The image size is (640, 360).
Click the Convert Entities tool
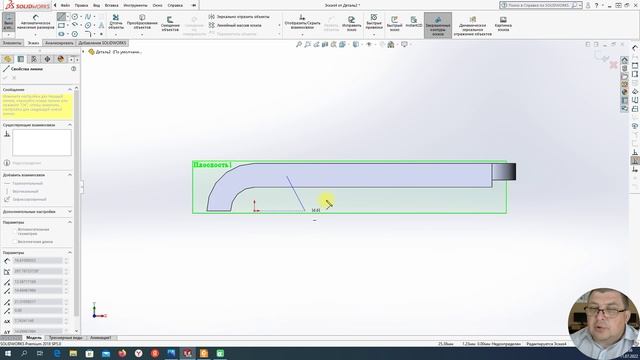click(142, 22)
